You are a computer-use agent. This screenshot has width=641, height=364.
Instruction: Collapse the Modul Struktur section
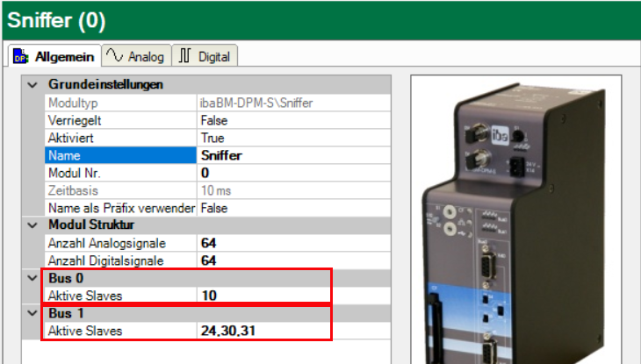(x=33, y=225)
